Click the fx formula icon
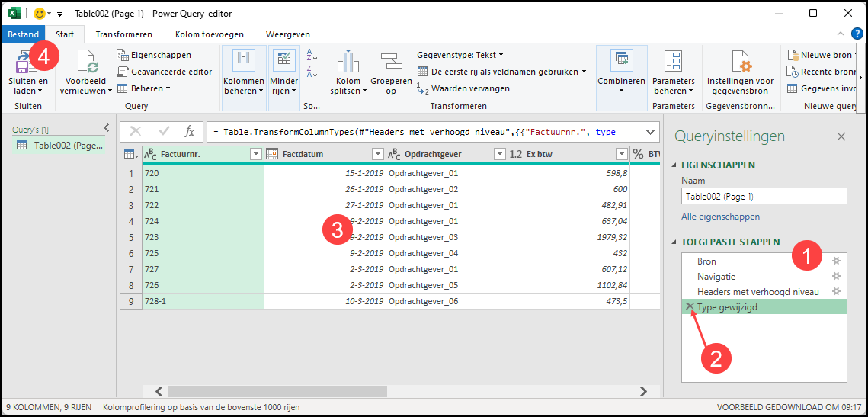868x417 pixels. point(189,132)
